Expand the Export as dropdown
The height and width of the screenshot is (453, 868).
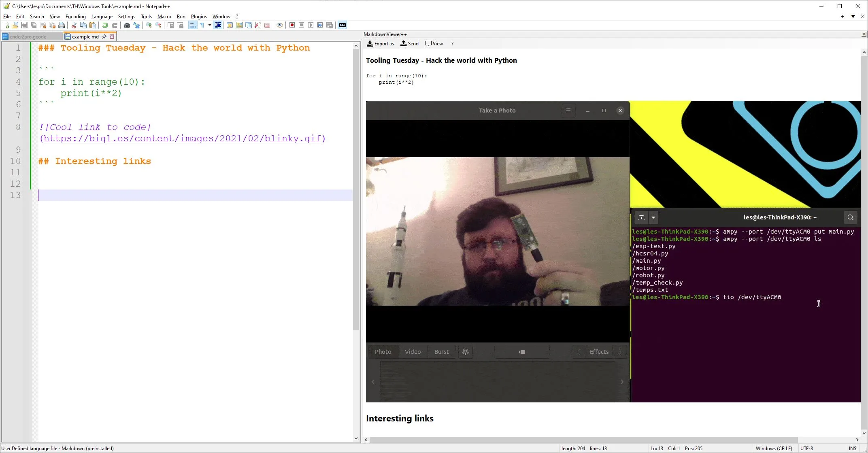pos(380,44)
